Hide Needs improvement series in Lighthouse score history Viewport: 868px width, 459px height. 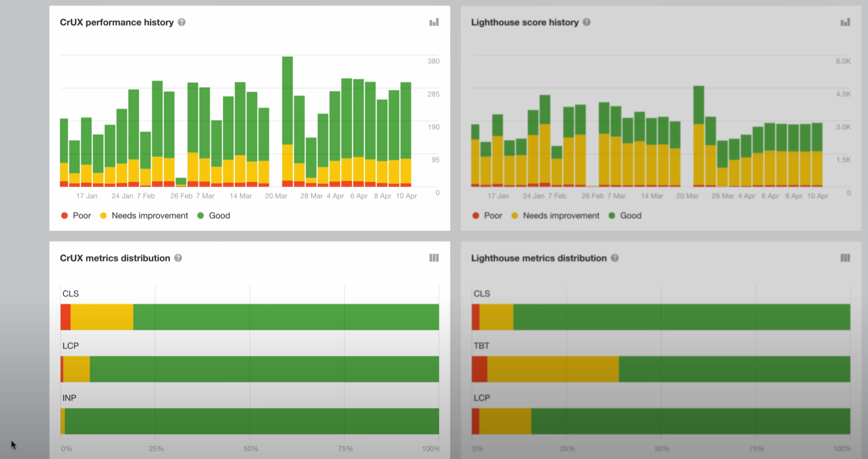tap(556, 216)
